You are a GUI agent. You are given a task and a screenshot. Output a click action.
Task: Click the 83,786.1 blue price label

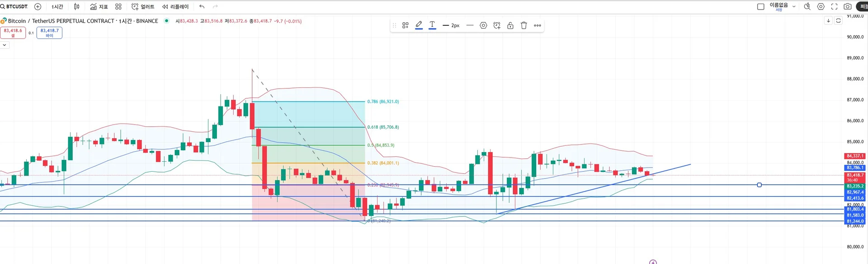pos(855,168)
